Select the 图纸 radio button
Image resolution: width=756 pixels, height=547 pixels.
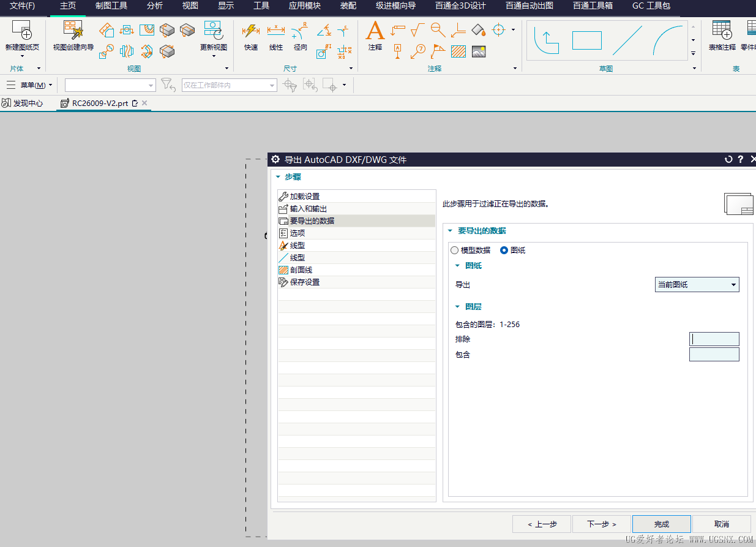(x=504, y=250)
